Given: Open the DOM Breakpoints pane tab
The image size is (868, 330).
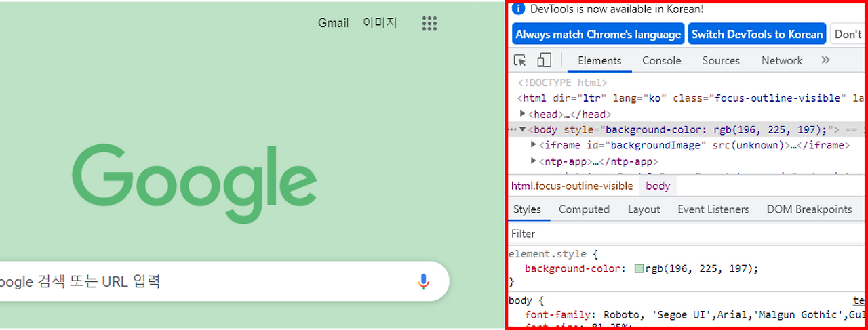Looking at the screenshot, I should click(x=809, y=209).
